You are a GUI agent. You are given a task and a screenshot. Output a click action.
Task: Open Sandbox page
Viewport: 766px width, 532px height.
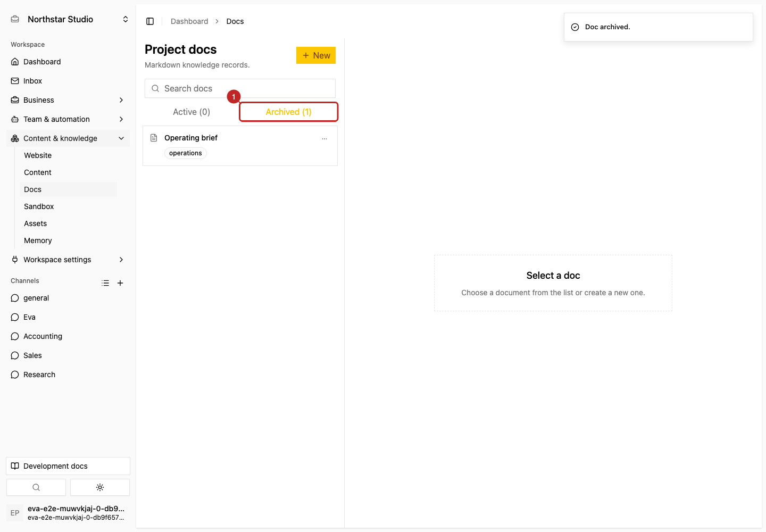(68, 206)
